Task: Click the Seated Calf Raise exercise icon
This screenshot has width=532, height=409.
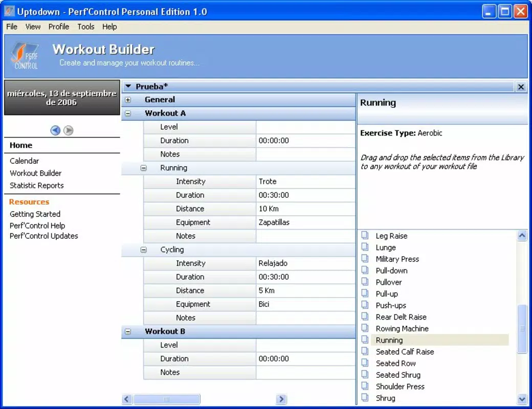Action: [365, 351]
